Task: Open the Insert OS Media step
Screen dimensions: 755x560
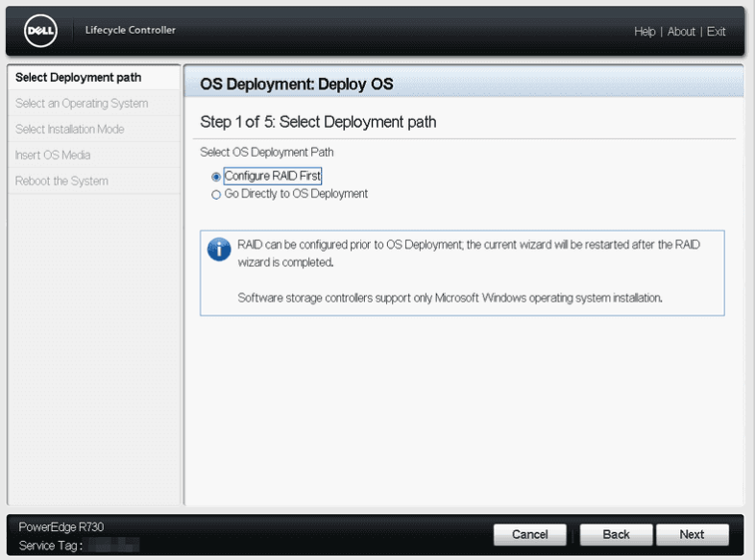Action: point(53,156)
